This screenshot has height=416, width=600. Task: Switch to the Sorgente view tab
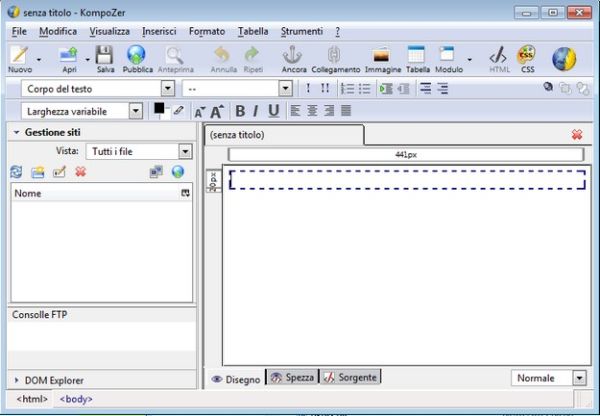350,378
